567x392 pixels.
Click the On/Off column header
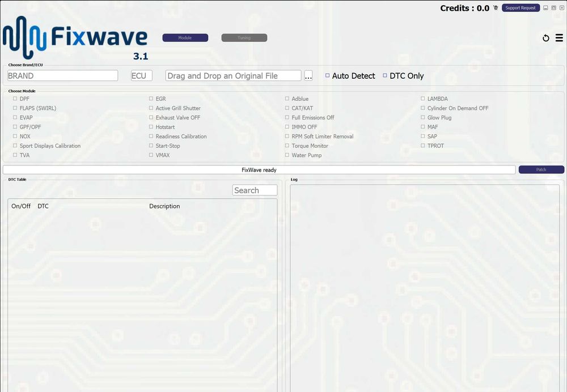click(x=21, y=206)
